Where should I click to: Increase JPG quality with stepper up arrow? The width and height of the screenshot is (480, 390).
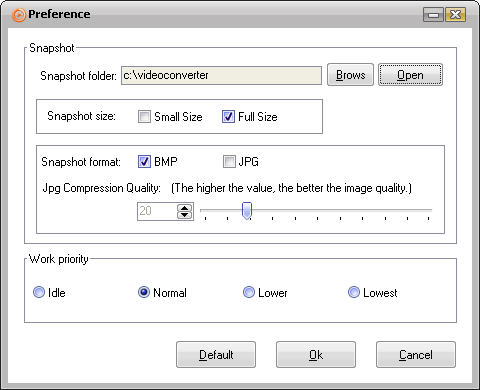pos(185,208)
